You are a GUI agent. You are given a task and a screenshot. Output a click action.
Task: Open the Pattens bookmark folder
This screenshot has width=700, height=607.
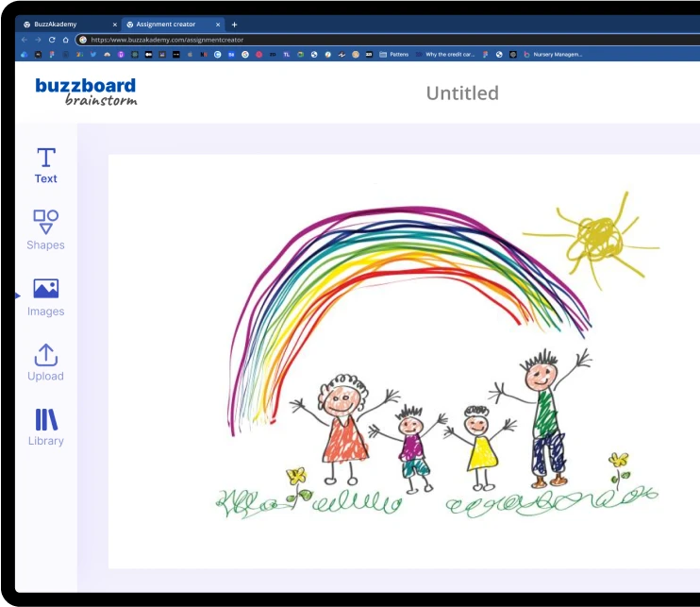pyautogui.click(x=394, y=55)
